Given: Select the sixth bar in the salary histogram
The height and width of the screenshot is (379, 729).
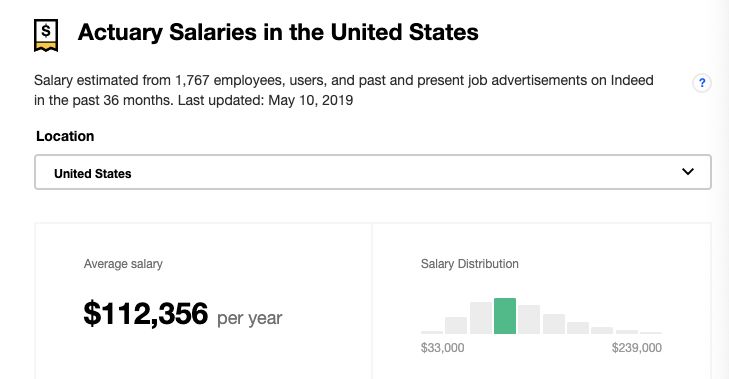Looking at the screenshot, I should pyautogui.click(x=554, y=324).
